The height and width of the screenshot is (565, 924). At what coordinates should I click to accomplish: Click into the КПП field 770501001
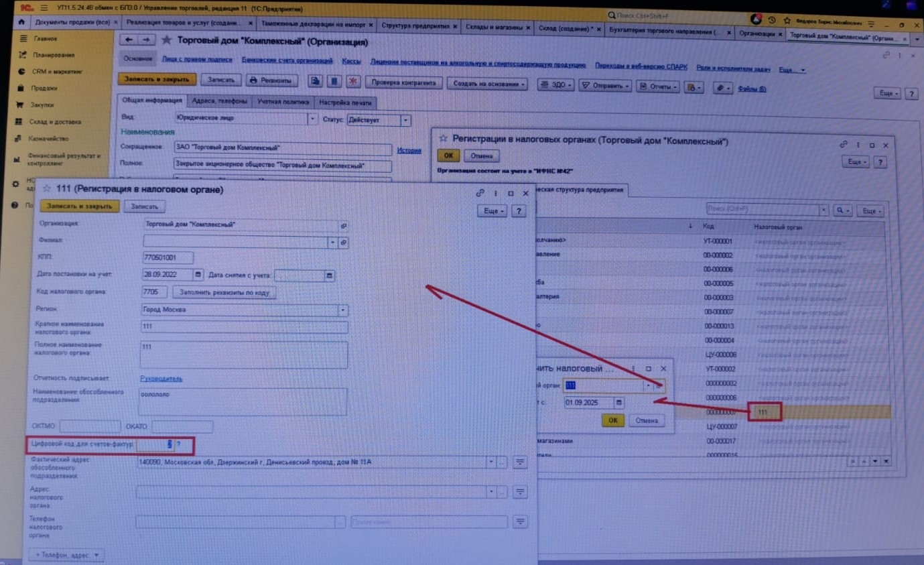[168, 257]
